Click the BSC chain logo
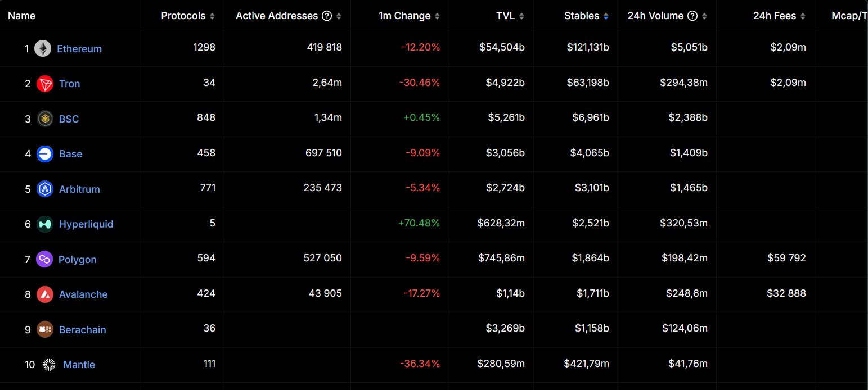 pos(44,119)
